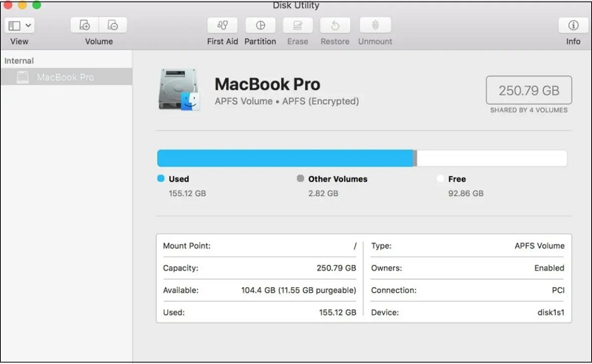Click the Available 104.4 GB value
The width and height of the screenshot is (592, 364).
point(299,290)
